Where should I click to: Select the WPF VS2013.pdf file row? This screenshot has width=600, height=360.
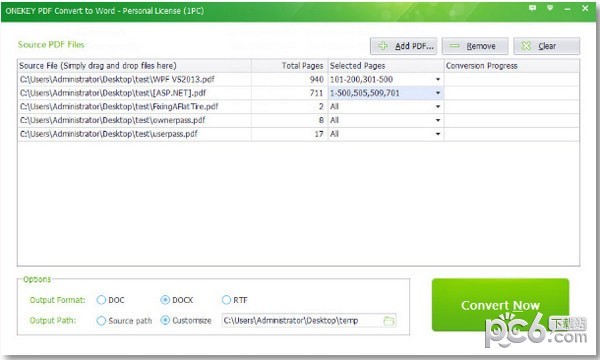(x=298, y=80)
